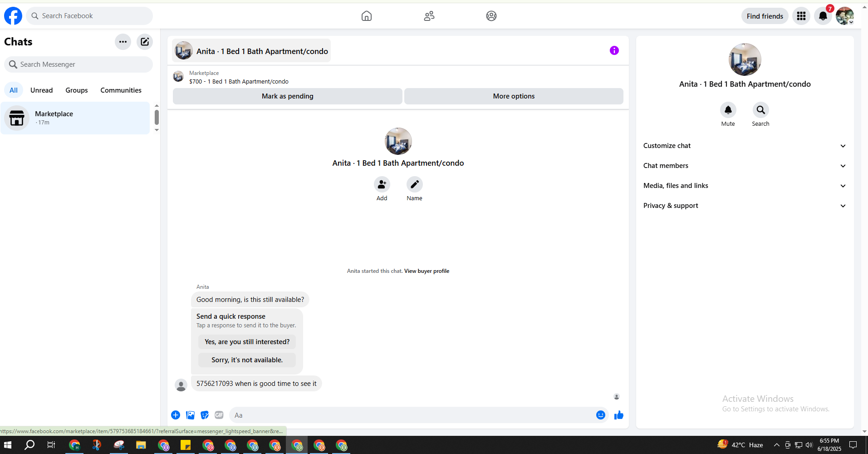This screenshot has width=868, height=454.
Task: Expand Media, files and links section
Action: pyautogui.click(x=745, y=186)
